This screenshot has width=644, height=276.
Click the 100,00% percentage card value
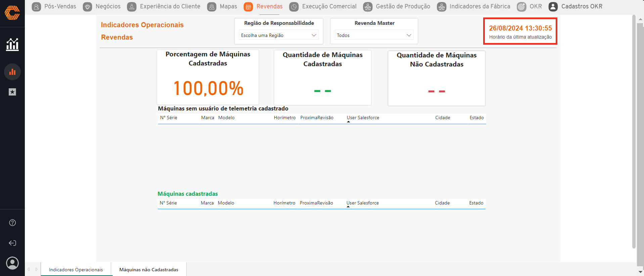click(208, 88)
